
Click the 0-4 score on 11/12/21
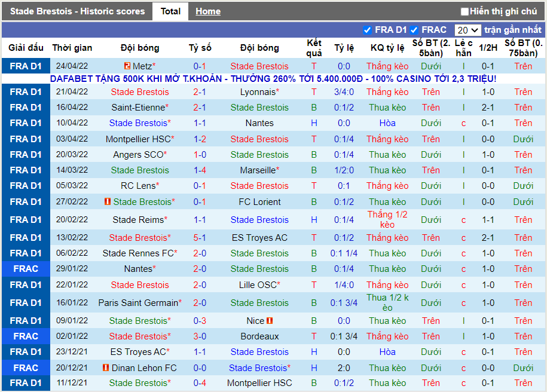coord(200,383)
